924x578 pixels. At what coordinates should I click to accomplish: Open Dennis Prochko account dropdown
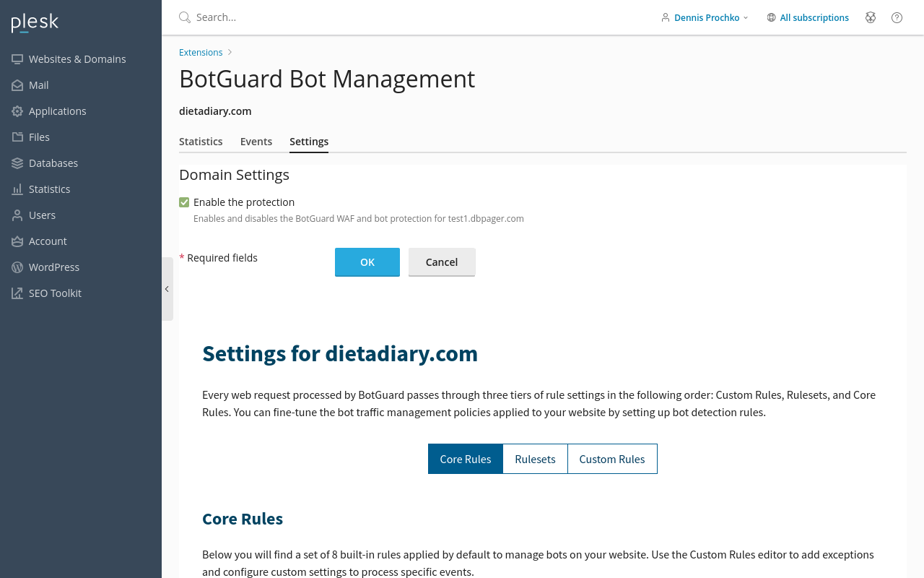705,17
